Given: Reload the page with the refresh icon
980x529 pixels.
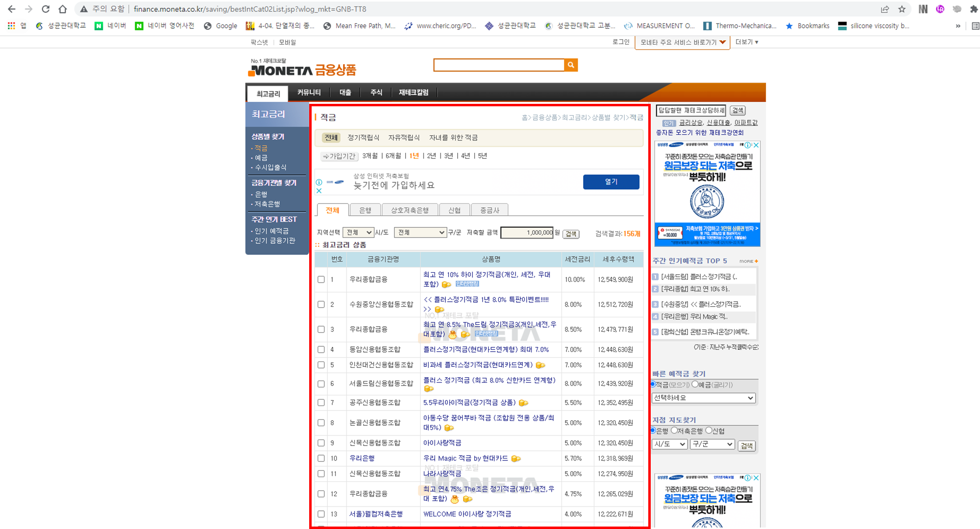Looking at the screenshot, I should point(46,9).
